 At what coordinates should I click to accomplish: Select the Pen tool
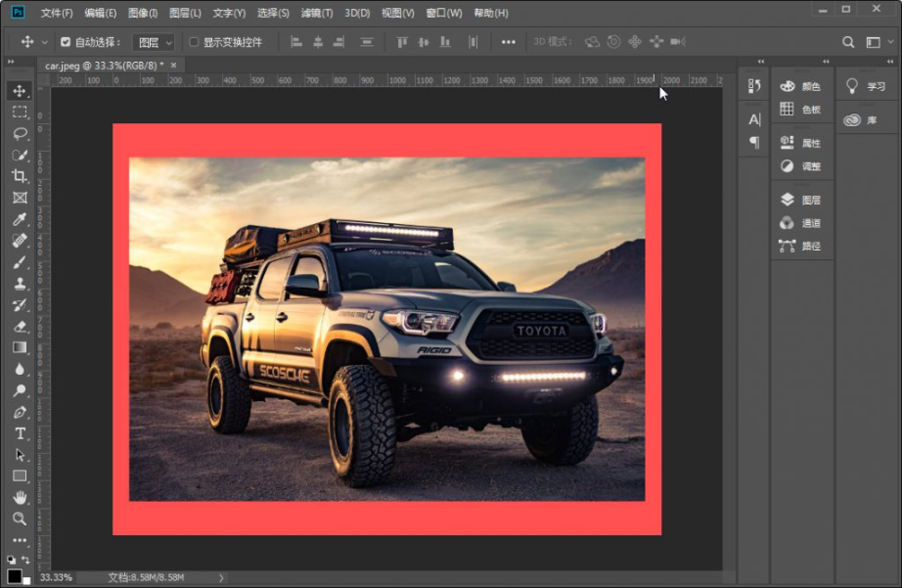[x=20, y=412]
